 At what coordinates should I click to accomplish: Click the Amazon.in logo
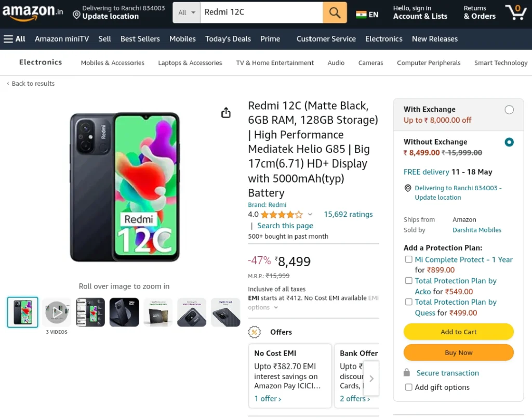pos(33,12)
